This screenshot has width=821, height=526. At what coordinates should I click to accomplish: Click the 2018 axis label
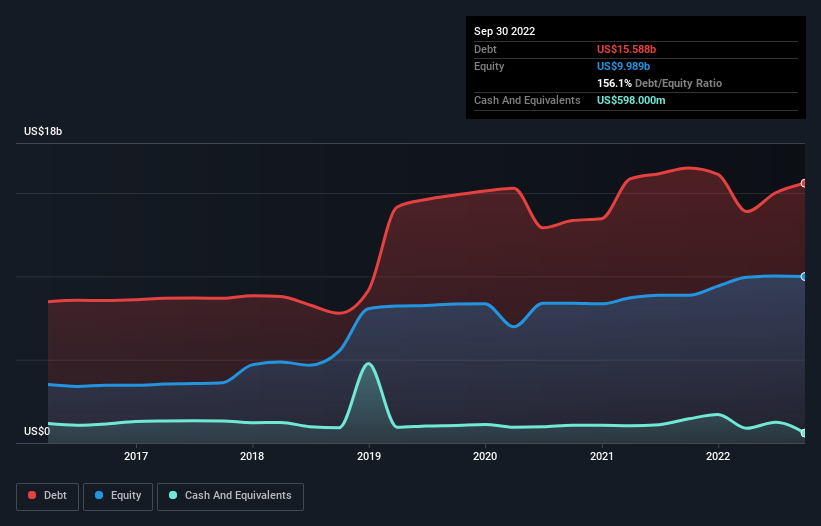click(x=252, y=456)
